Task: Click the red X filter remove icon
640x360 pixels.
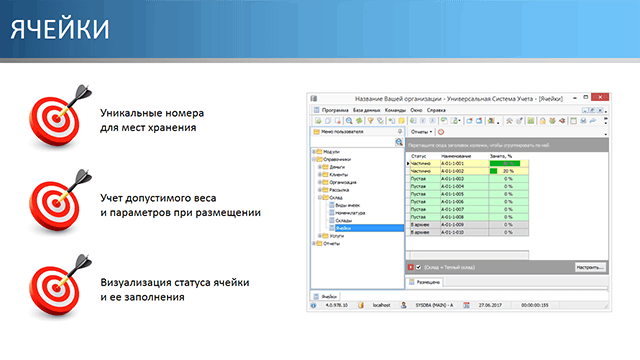Action: pos(411,267)
